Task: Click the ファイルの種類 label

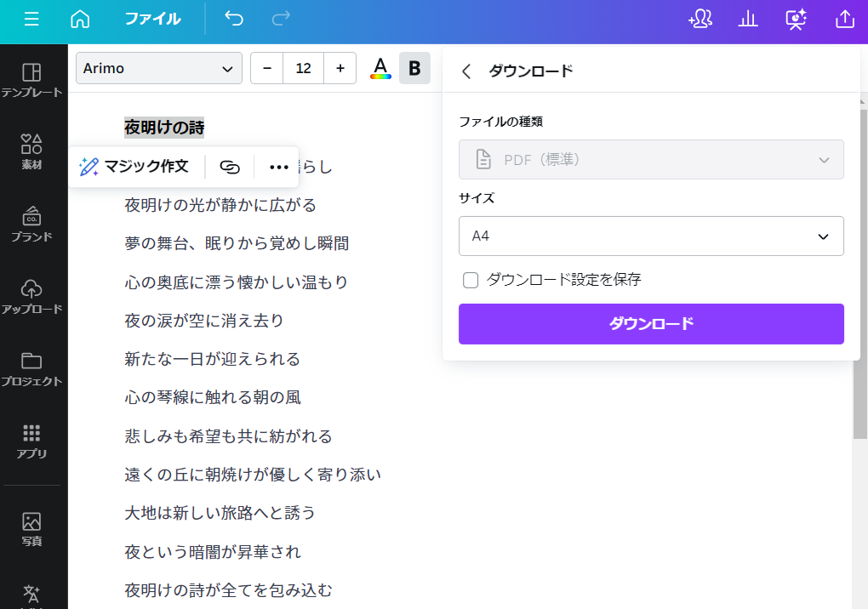Action: [500, 122]
